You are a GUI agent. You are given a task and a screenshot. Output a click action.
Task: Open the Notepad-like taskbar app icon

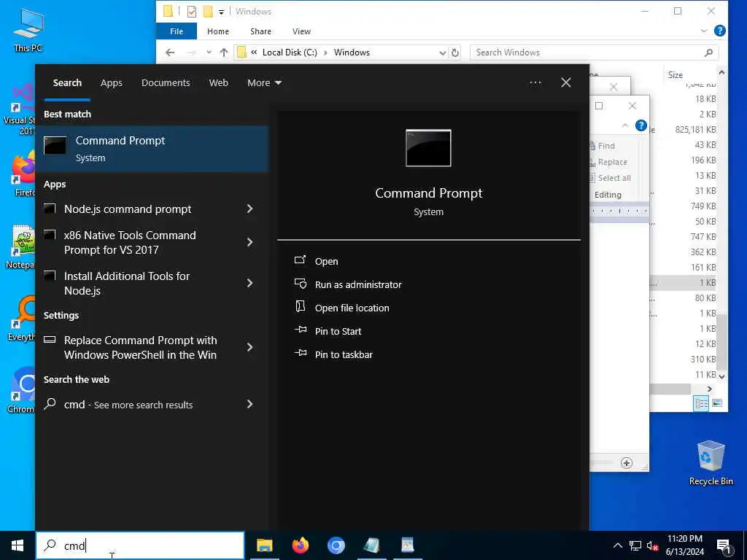[371, 545]
